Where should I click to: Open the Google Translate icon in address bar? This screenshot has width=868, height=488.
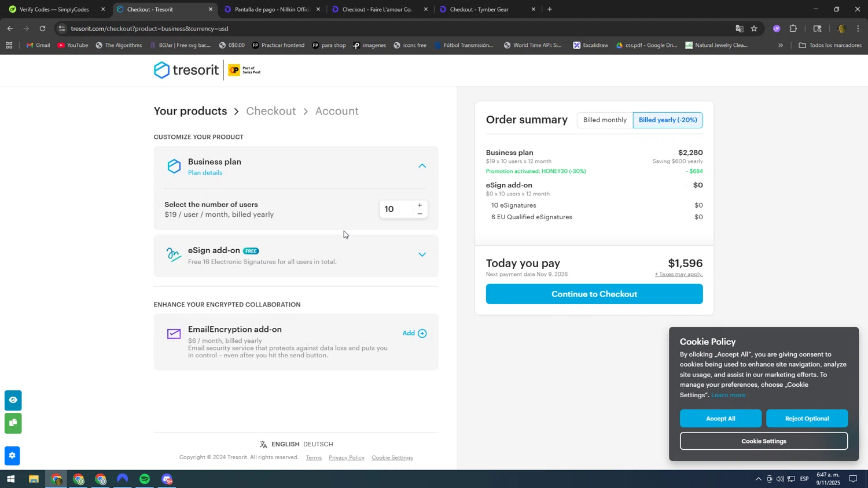coord(739,28)
